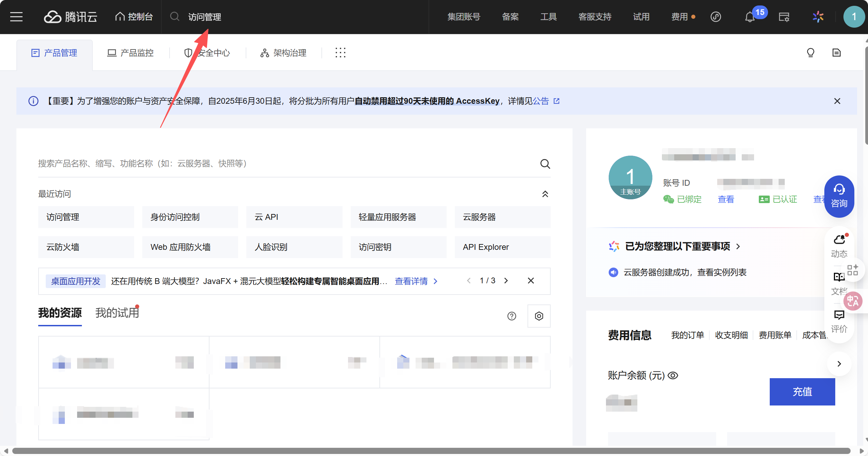Switch to the 我的试用 tab

pos(117,313)
